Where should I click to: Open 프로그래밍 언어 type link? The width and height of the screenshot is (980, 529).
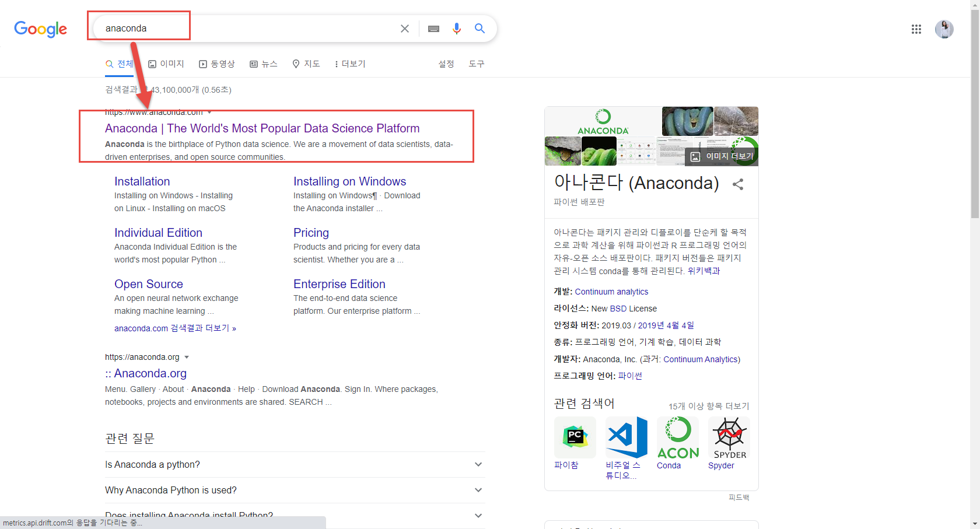(x=604, y=342)
